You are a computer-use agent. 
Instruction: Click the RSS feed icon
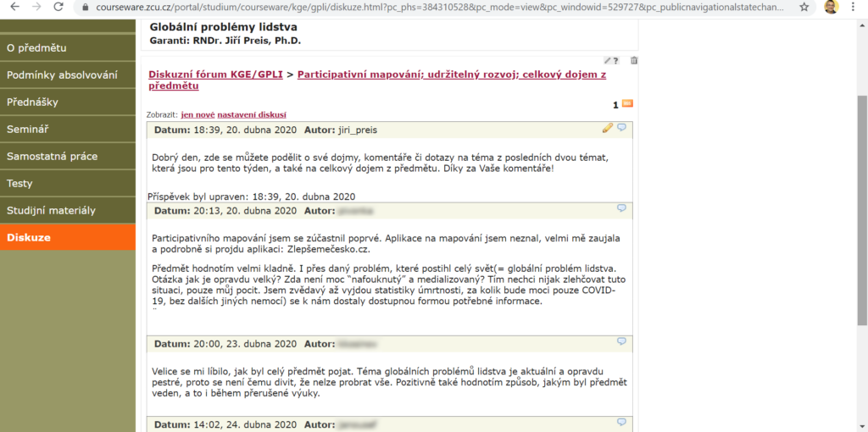point(627,104)
